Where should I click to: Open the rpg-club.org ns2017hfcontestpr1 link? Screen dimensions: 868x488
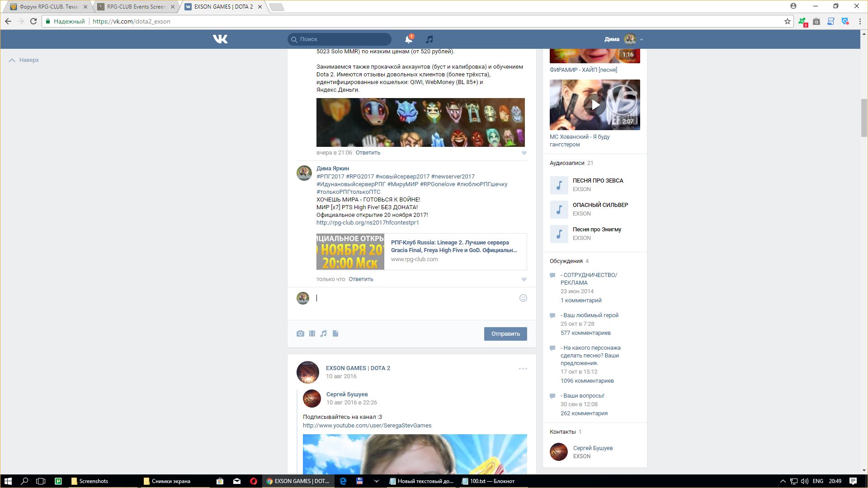(x=368, y=223)
